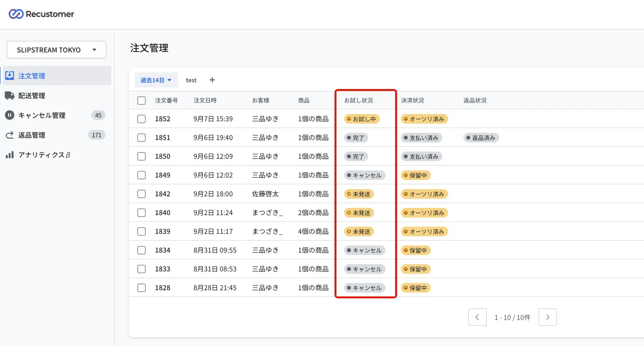Open 返品管理 in the sidebar

click(56, 135)
